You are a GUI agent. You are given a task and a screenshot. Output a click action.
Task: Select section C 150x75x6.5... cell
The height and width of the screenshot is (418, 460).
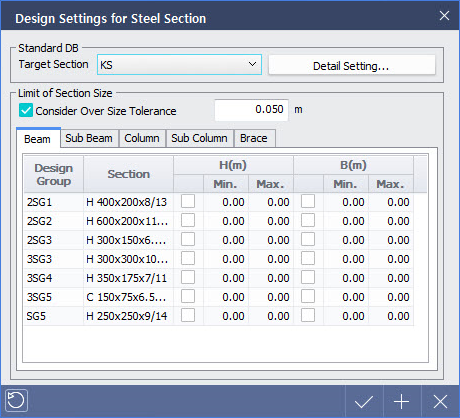[128, 297]
